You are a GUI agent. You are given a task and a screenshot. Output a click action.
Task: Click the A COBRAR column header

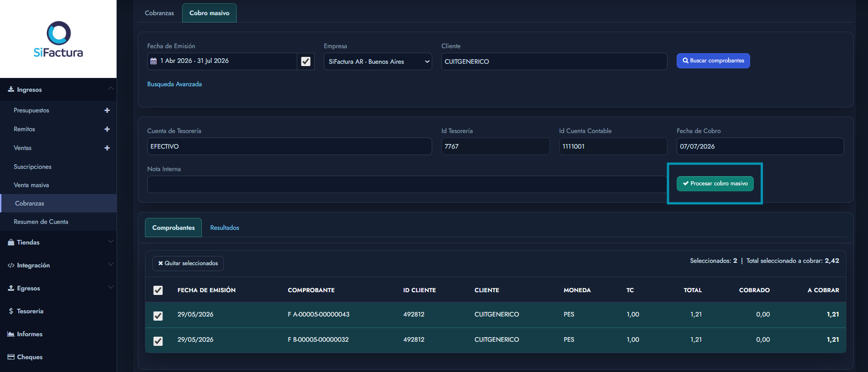tap(823, 290)
